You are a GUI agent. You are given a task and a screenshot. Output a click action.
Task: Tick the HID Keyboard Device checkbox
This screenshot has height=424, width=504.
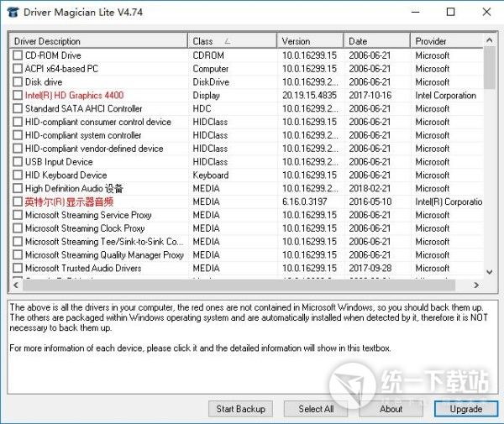(x=18, y=175)
